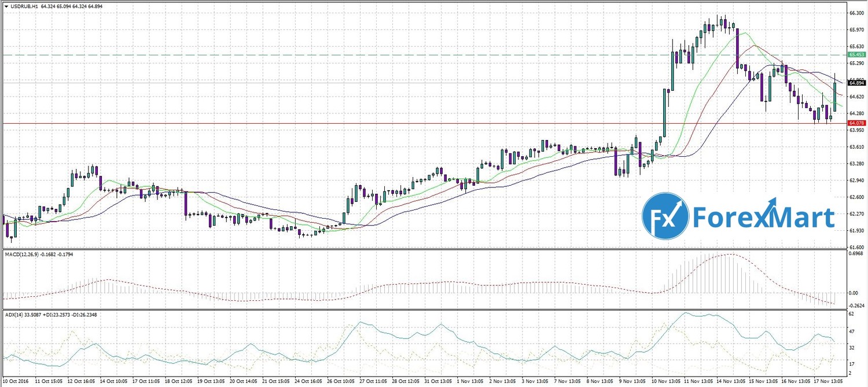Click the MACD 0.6968 scale value
The height and width of the screenshot is (387, 868).
point(856,253)
